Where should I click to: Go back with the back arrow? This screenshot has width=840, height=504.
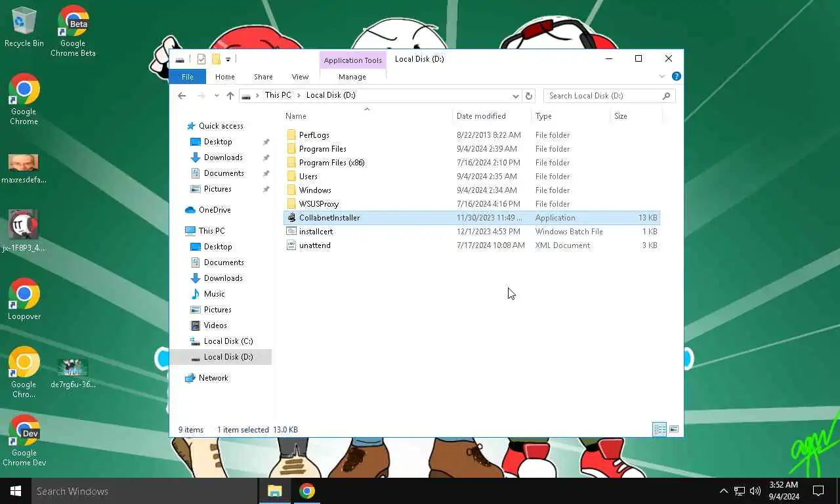tap(182, 96)
